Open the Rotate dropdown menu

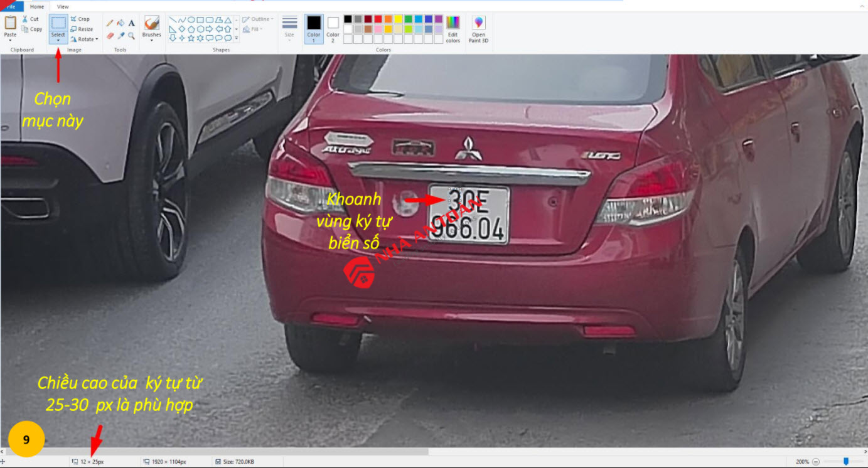84,39
